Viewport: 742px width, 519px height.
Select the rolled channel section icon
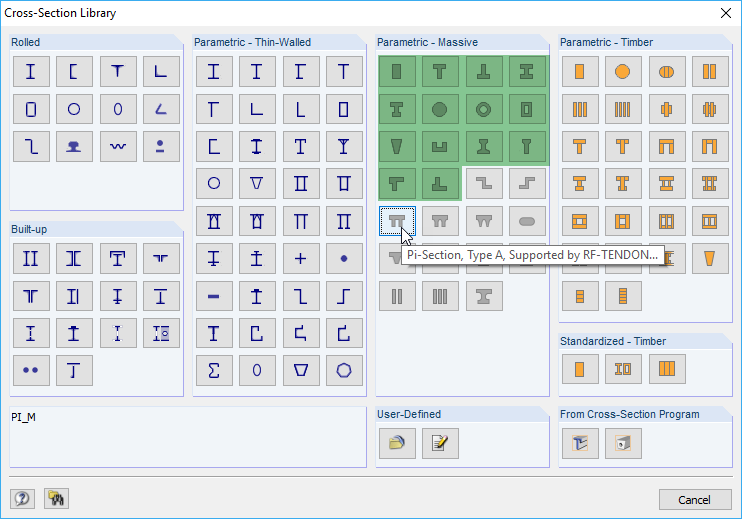(x=74, y=71)
